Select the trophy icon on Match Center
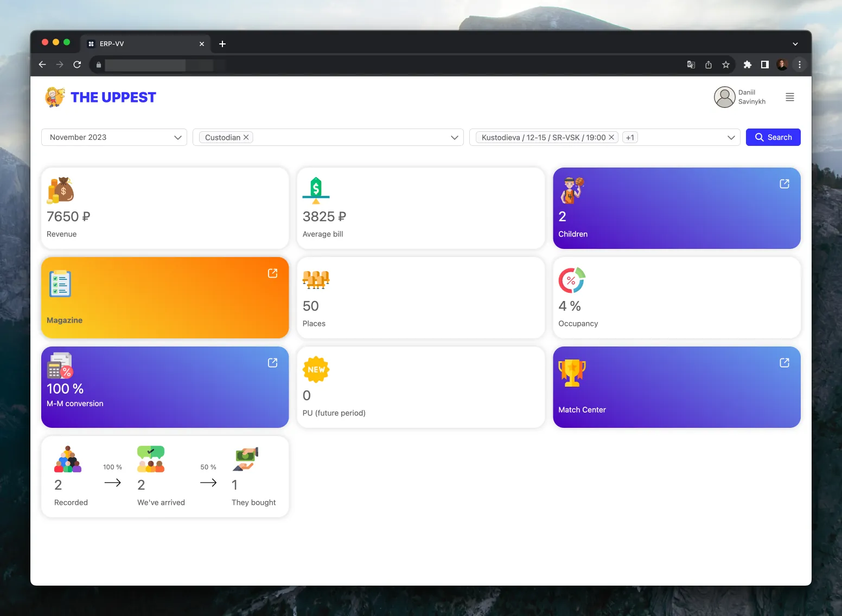 click(571, 371)
